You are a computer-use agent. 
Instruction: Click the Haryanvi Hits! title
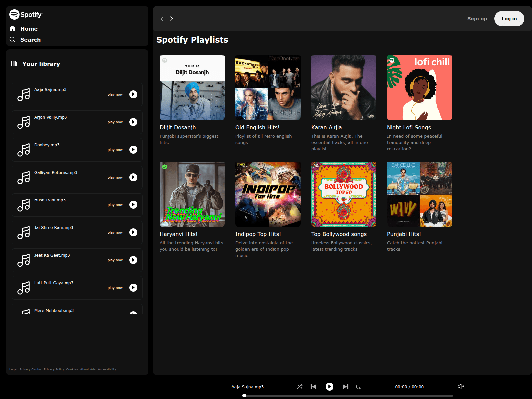(179, 234)
